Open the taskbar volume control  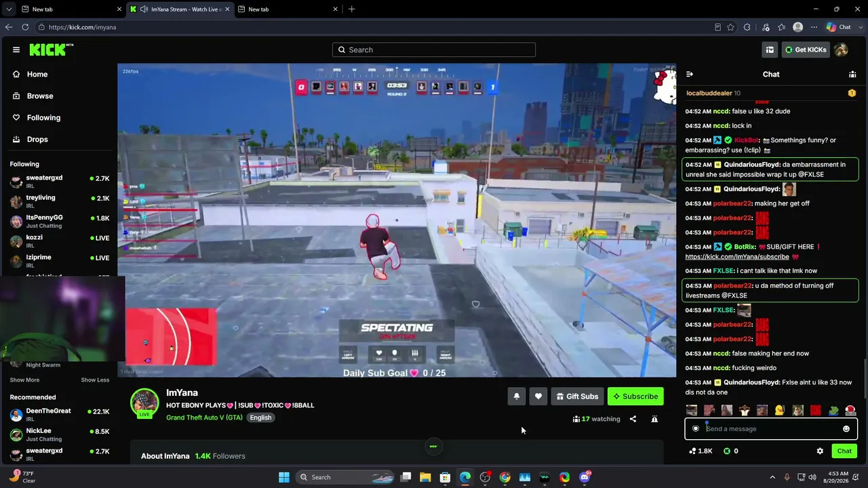[x=814, y=477]
